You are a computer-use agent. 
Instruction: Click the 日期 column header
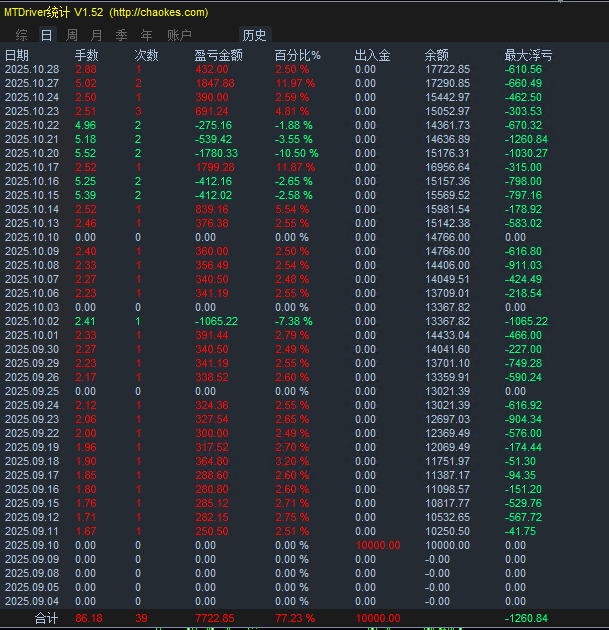[17, 55]
